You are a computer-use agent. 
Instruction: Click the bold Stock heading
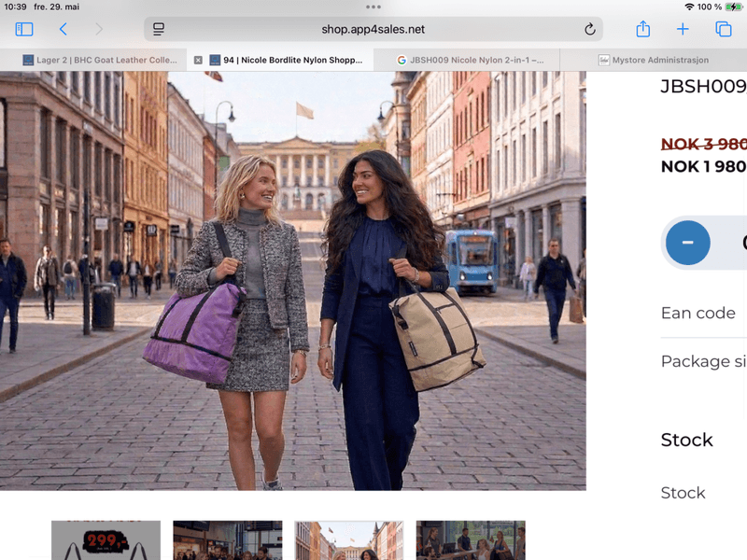[x=686, y=440]
